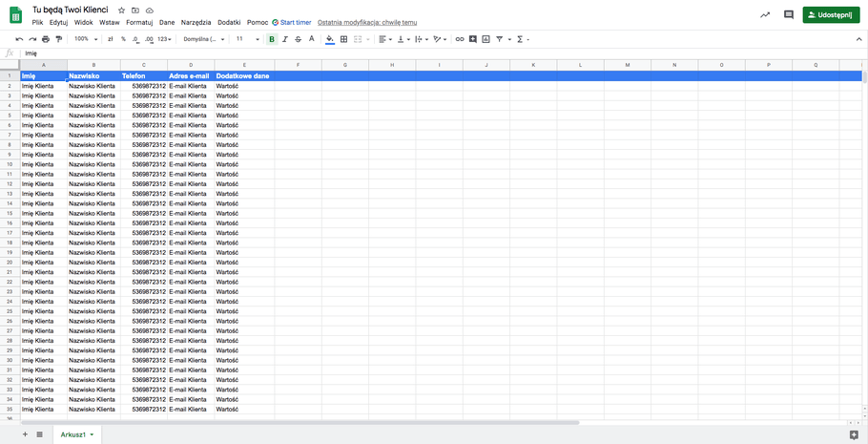Click the print icon
The image size is (868, 444).
45,39
